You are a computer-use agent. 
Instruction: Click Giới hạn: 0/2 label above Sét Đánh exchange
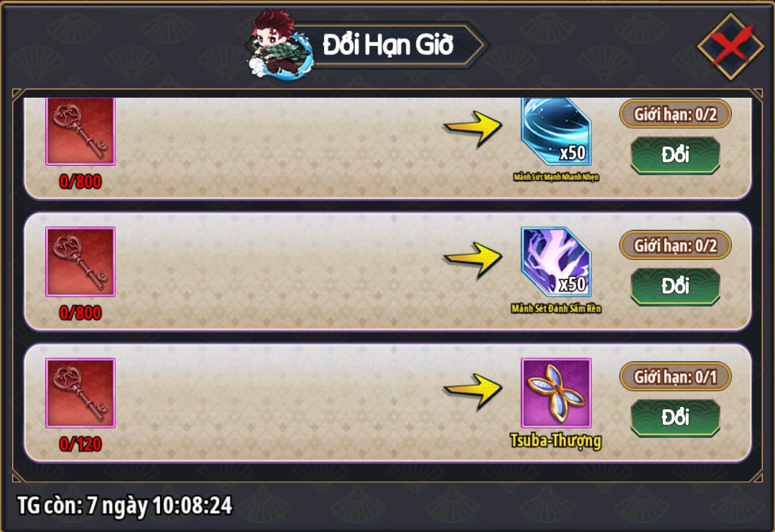(x=675, y=246)
